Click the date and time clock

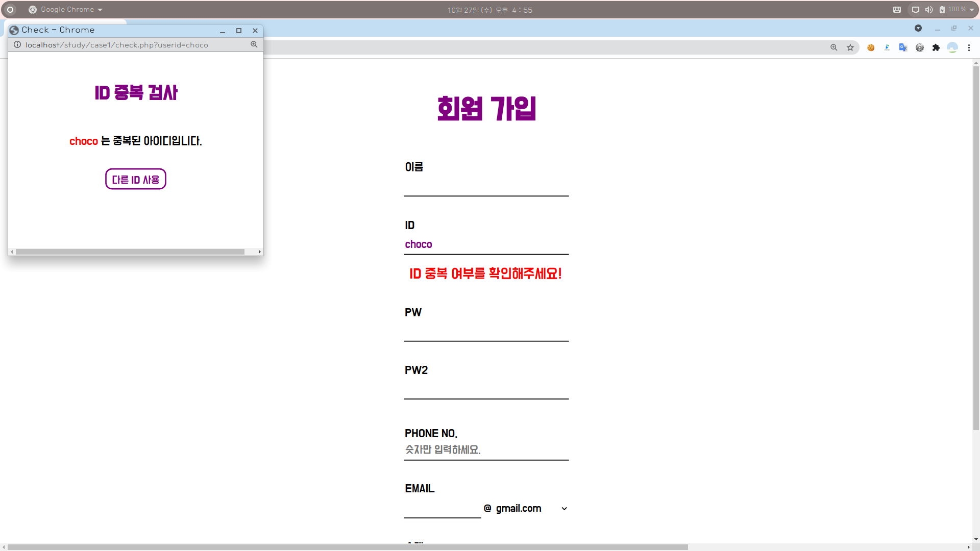point(489,10)
